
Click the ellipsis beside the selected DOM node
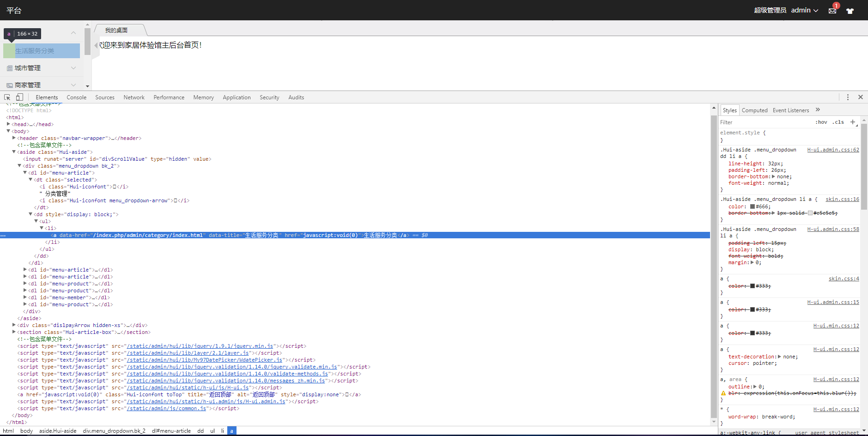tap(3, 236)
